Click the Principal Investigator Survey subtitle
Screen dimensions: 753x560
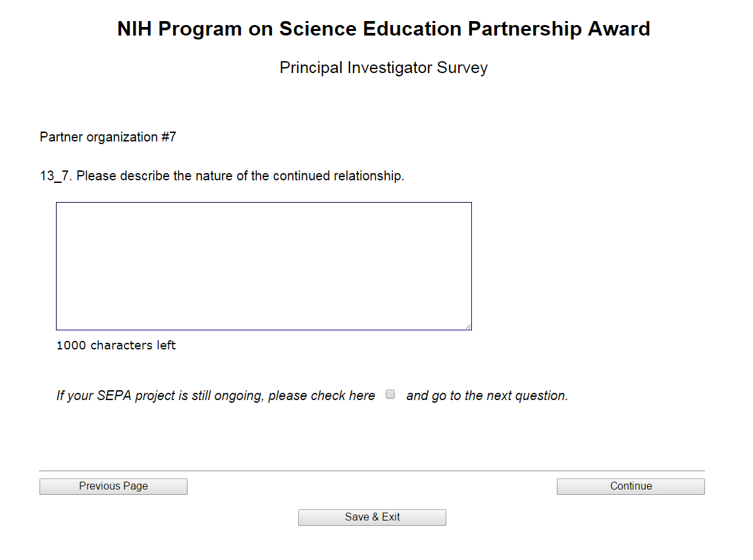coord(383,68)
